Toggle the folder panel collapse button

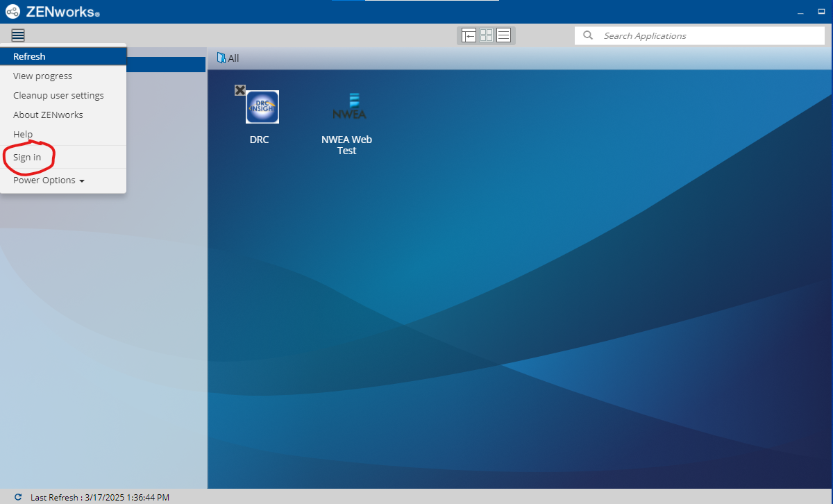(469, 35)
